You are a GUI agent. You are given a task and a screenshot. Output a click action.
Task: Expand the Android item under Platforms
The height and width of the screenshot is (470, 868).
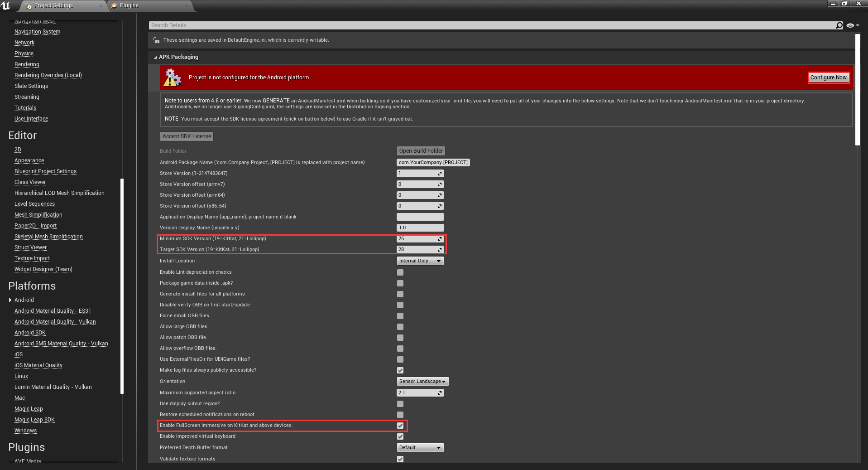[x=10, y=300]
